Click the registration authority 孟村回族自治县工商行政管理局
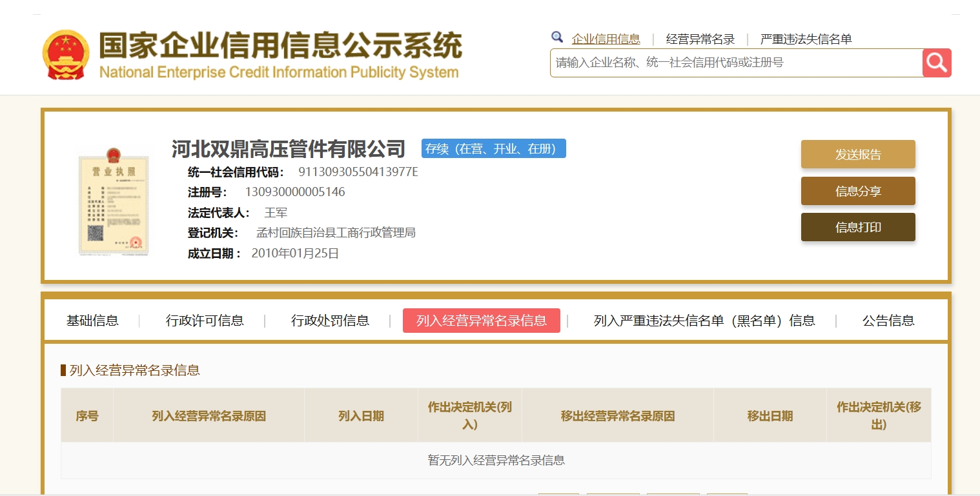 [336, 232]
